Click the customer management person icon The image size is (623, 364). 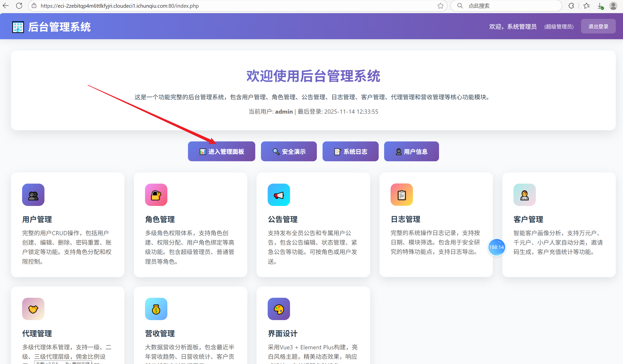click(524, 195)
